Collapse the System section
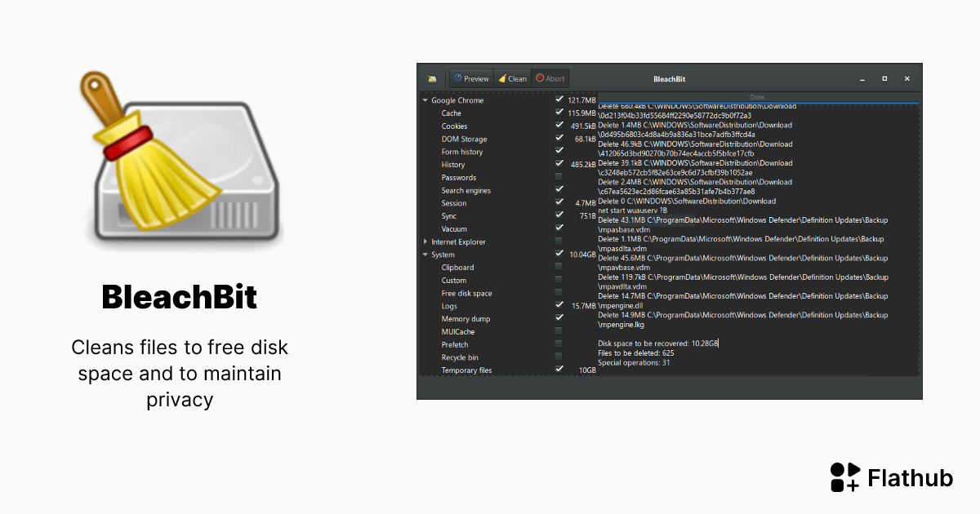Image resolution: width=980 pixels, height=514 pixels. pyautogui.click(x=425, y=255)
